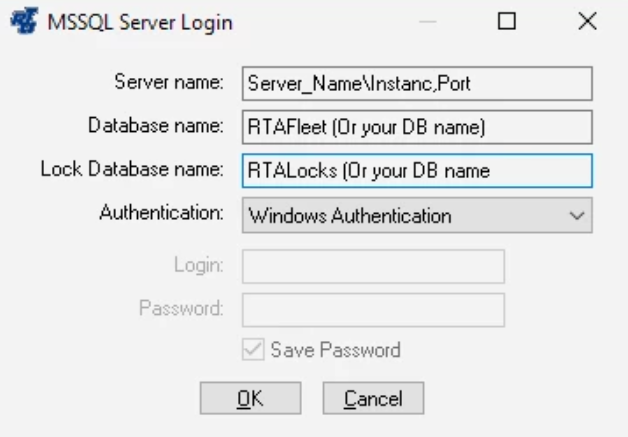Click the MSSQL Server Login title text
Viewport: 628px width, 437px height.
[x=140, y=22]
